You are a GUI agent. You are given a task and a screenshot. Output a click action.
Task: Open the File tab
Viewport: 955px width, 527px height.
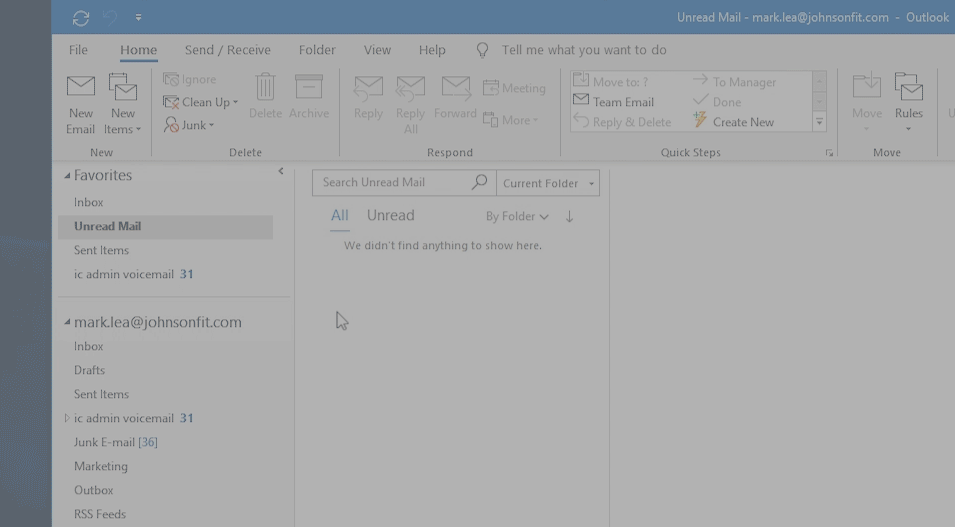78,50
